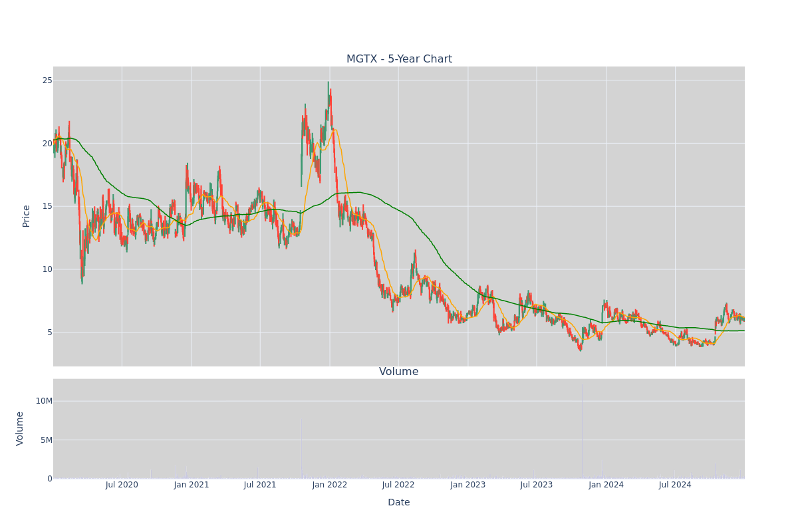Click the price tick label 20
Image resolution: width=798 pixels, height=532 pixels.
47,144
